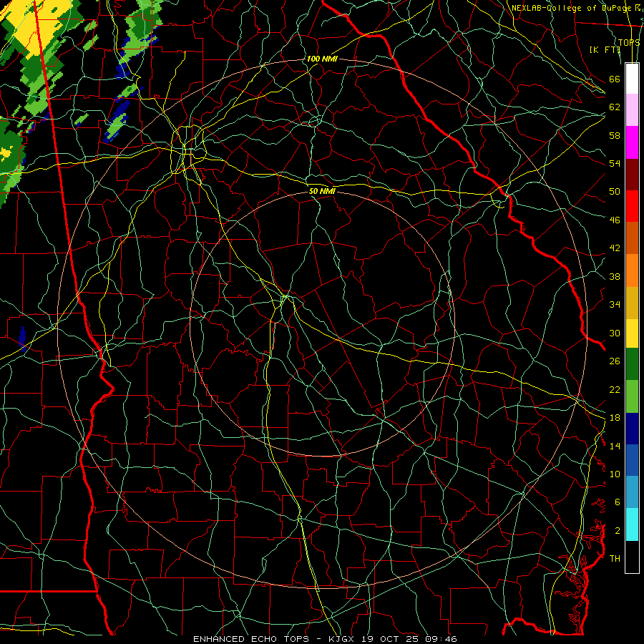
Task: Click the gold legend color band
Action: click(632, 303)
